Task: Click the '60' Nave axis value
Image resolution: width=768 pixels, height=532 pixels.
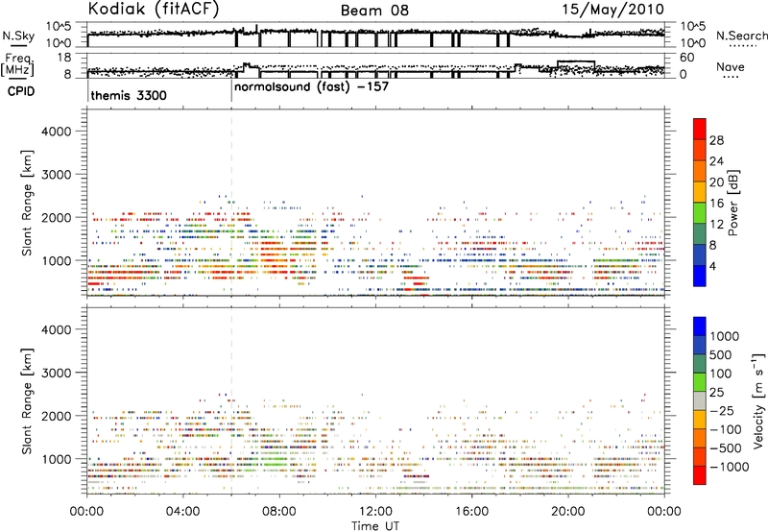Action: tap(686, 58)
